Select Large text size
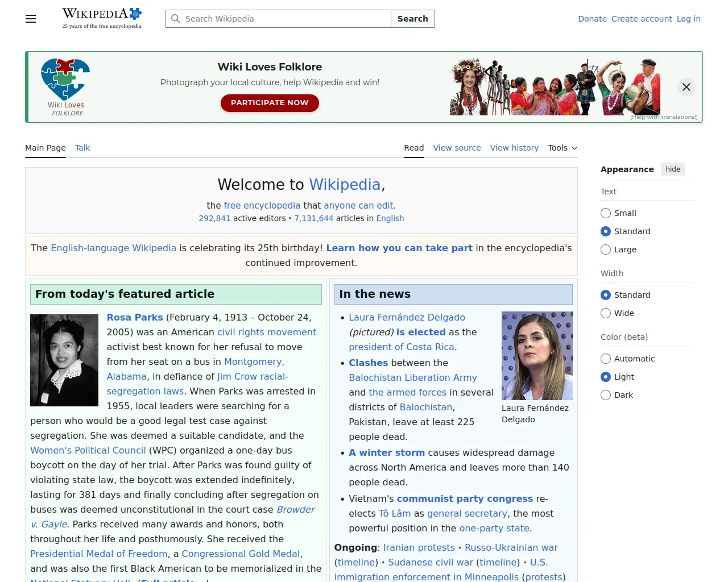Screen dimensions: 728x582 (x=606, y=250)
